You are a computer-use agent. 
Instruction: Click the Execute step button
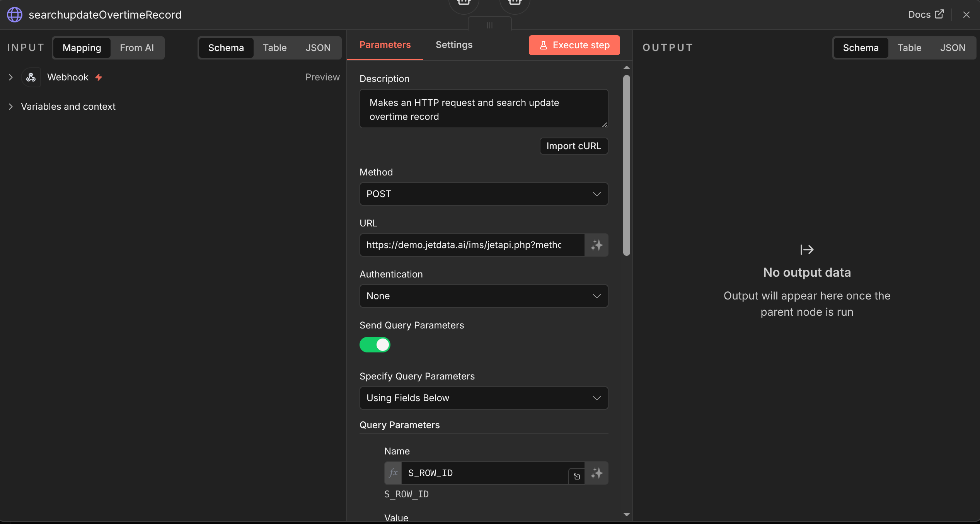tap(574, 45)
